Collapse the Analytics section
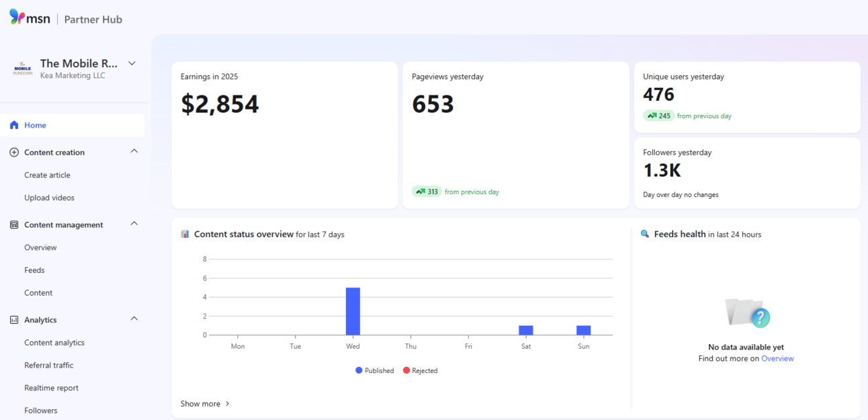The height and width of the screenshot is (420, 868). [134, 319]
